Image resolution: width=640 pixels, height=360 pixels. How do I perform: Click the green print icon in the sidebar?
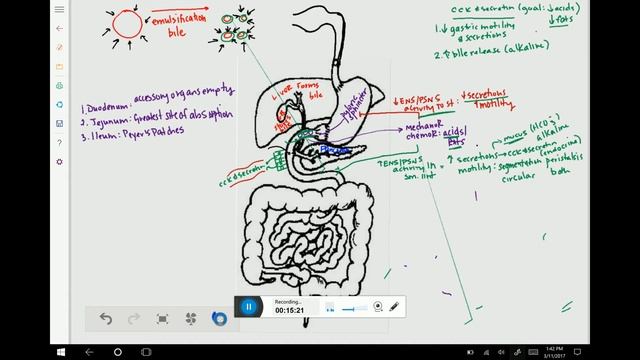coord(60,86)
